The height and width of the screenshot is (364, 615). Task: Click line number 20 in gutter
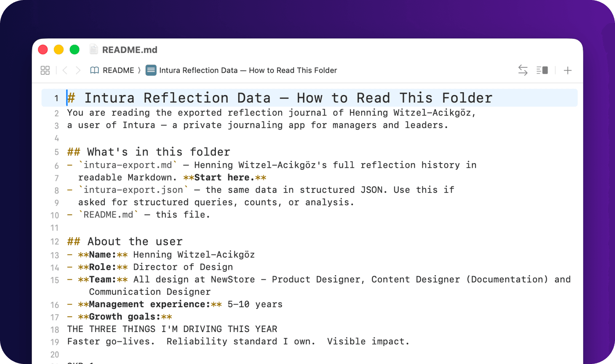tap(55, 354)
